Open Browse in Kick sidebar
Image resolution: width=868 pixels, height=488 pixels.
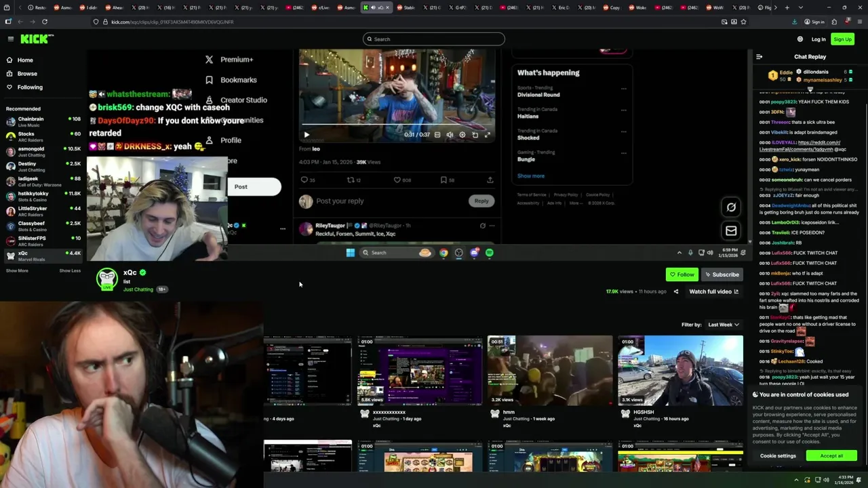(x=27, y=73)
